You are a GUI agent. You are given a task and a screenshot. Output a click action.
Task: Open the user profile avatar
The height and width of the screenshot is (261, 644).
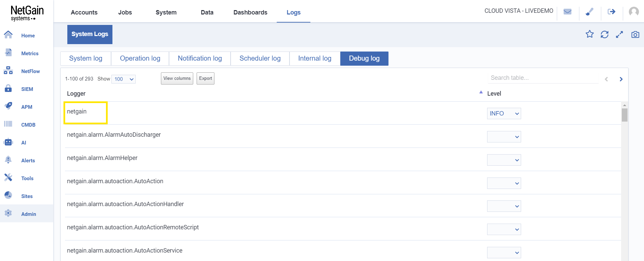click(634, 12)
